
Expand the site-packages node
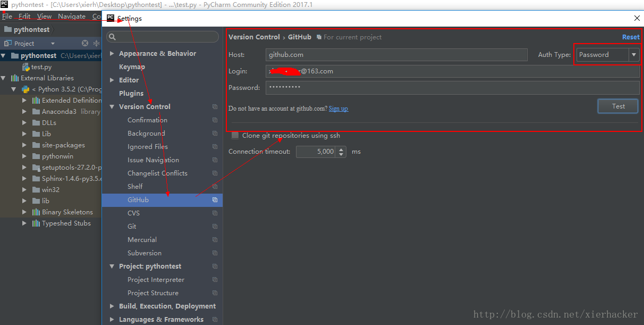pos(24,145)
